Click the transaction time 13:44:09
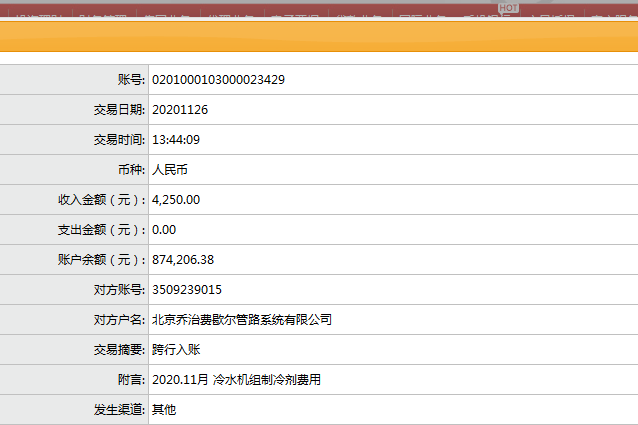 pos(176,139)
